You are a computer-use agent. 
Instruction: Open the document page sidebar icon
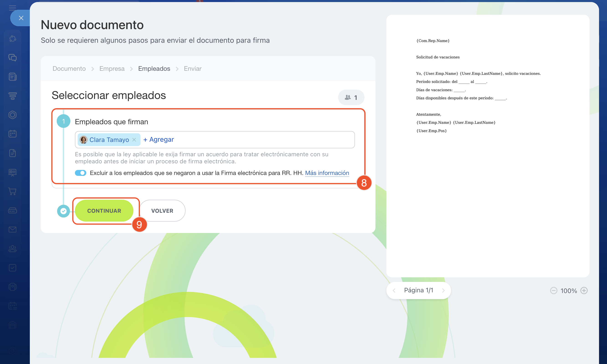click(x=13, y=153)
